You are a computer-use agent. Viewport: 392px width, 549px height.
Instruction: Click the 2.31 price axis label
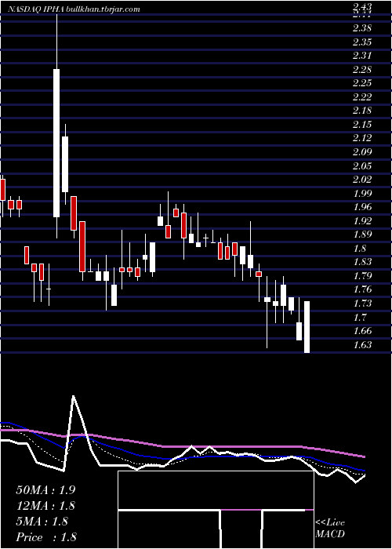pos(361,56)
